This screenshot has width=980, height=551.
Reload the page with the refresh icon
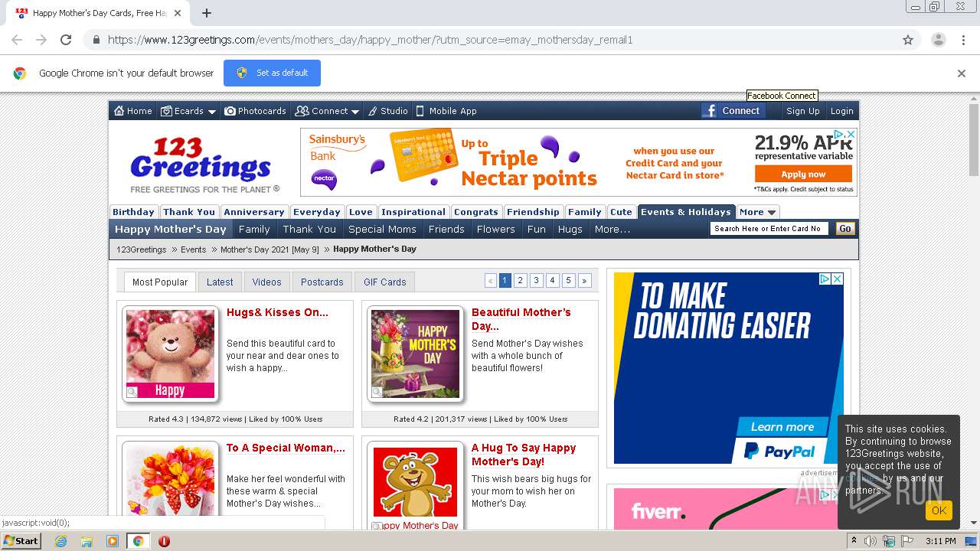66,40
